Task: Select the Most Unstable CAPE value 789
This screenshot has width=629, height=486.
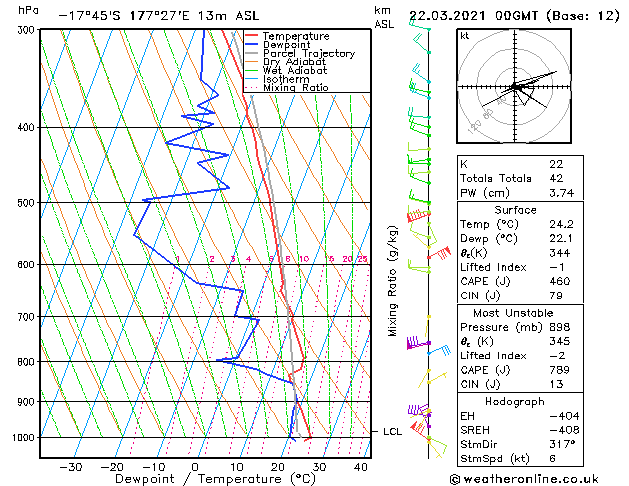Action: point(560,370)
